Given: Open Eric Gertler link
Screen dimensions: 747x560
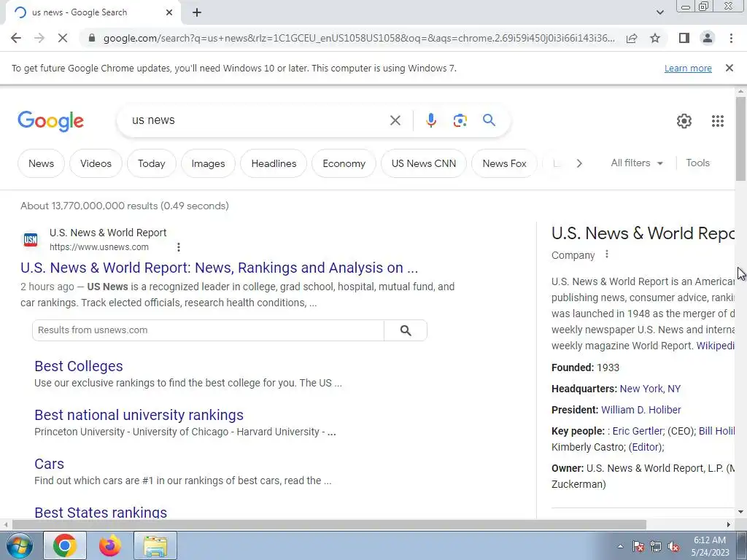Looking at the screenshot, I should click(637, 431).
